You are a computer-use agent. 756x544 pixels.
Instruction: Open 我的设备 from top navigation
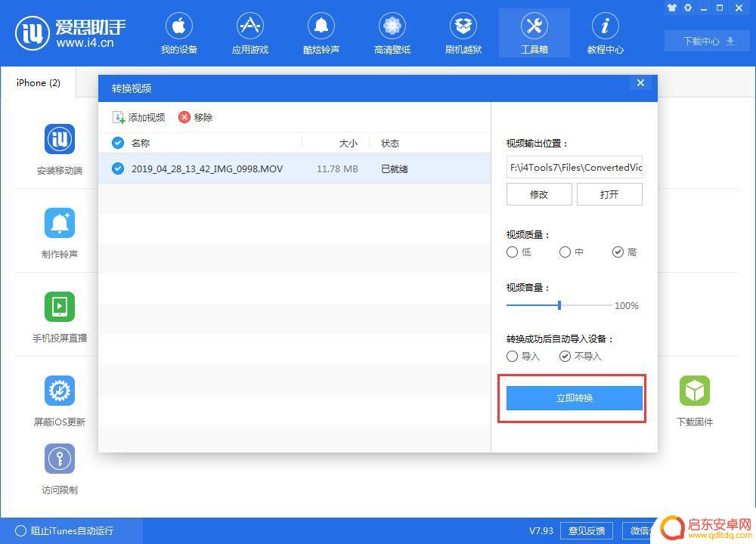tap(179, 34)
